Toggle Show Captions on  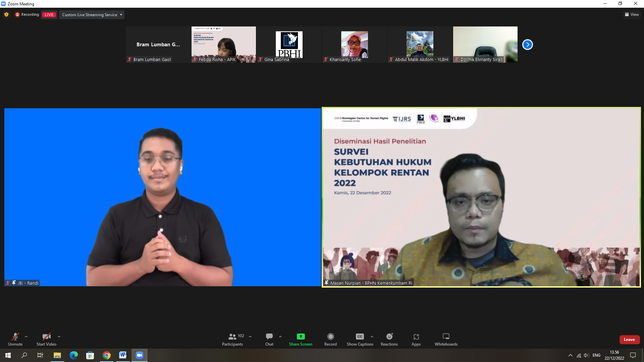click(360, 337)
